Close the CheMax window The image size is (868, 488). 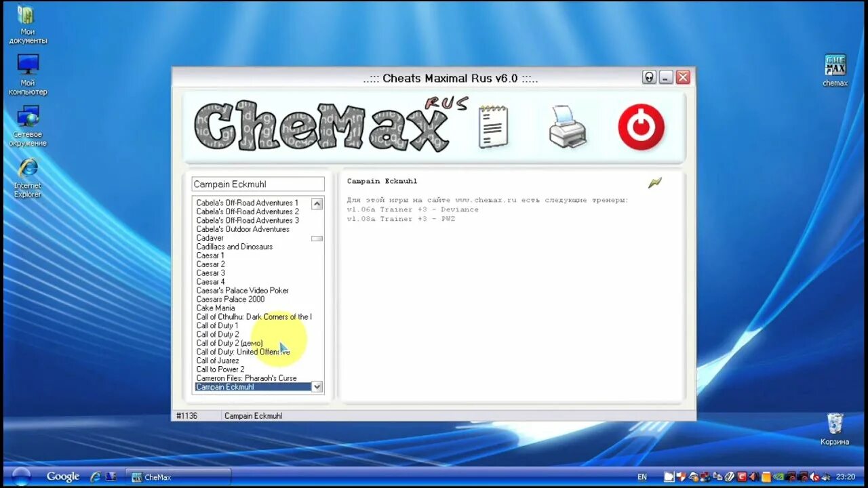[683, 77]
